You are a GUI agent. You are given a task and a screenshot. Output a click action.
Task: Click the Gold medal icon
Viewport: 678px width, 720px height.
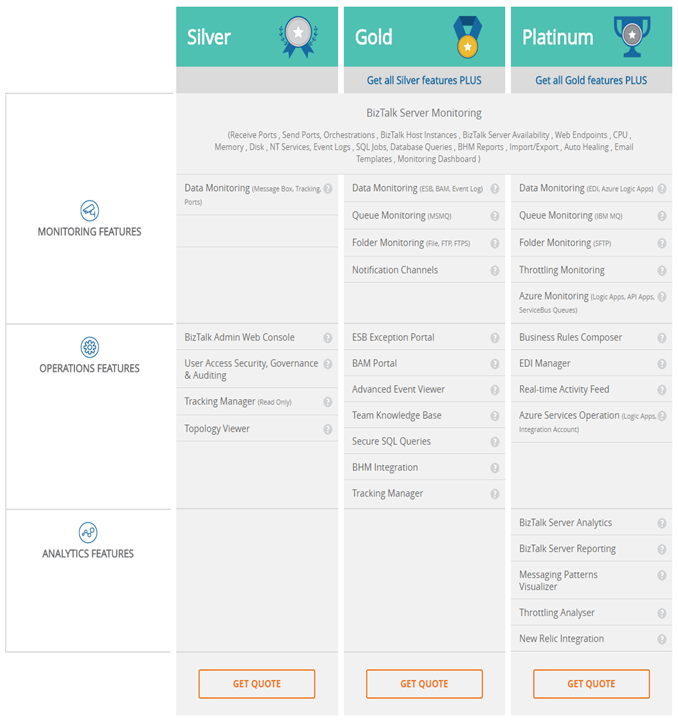tap(467, 37)
